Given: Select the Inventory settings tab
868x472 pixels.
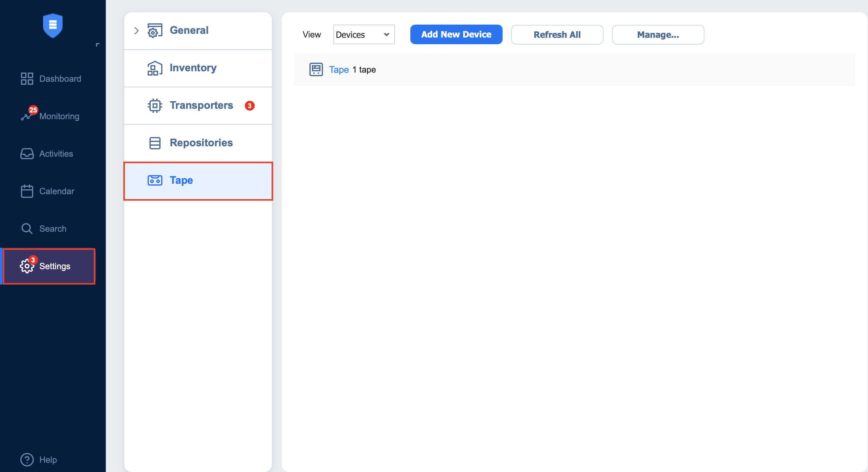Looking at the screenshot, I should [x=198, y=68].
